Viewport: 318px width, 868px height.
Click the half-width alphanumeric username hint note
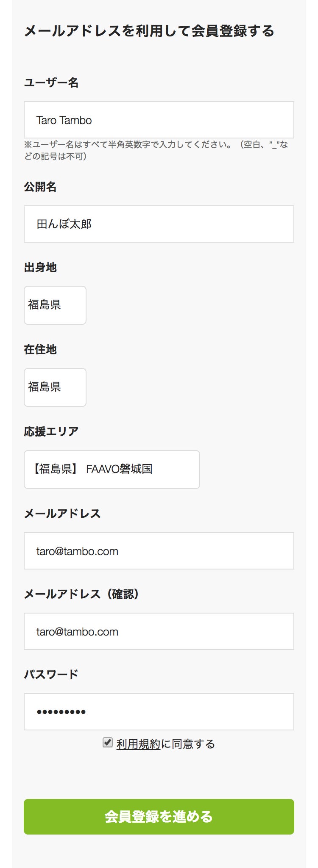[156, 150]
